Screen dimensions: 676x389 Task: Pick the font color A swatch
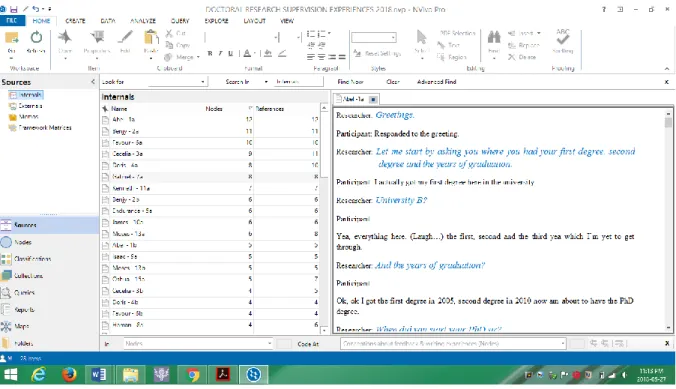[247, 53]
